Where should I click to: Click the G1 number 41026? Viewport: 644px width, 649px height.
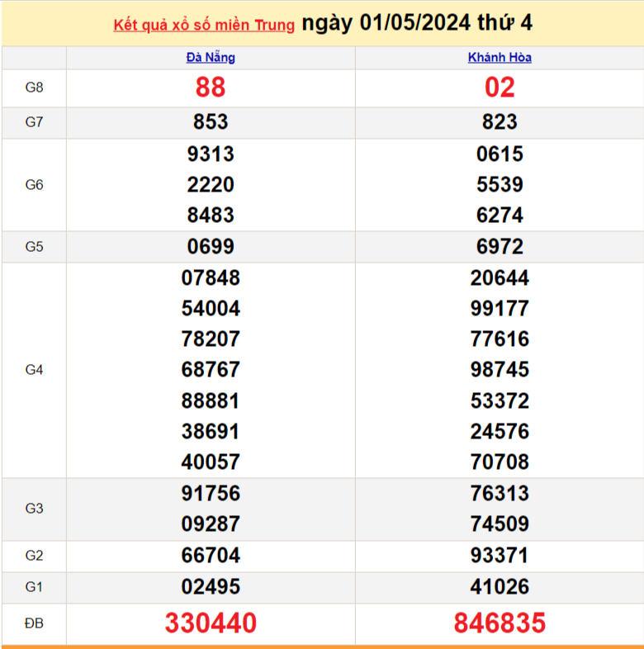click(500, 586)
